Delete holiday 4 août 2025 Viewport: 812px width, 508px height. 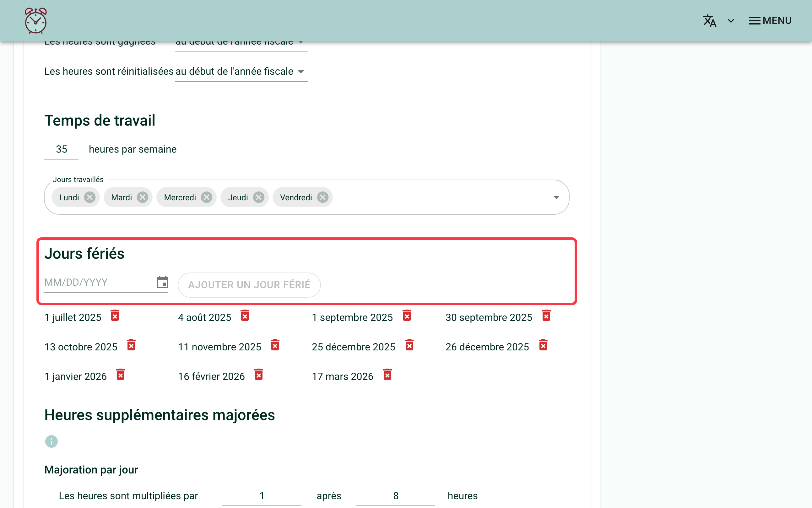(245, 316)
